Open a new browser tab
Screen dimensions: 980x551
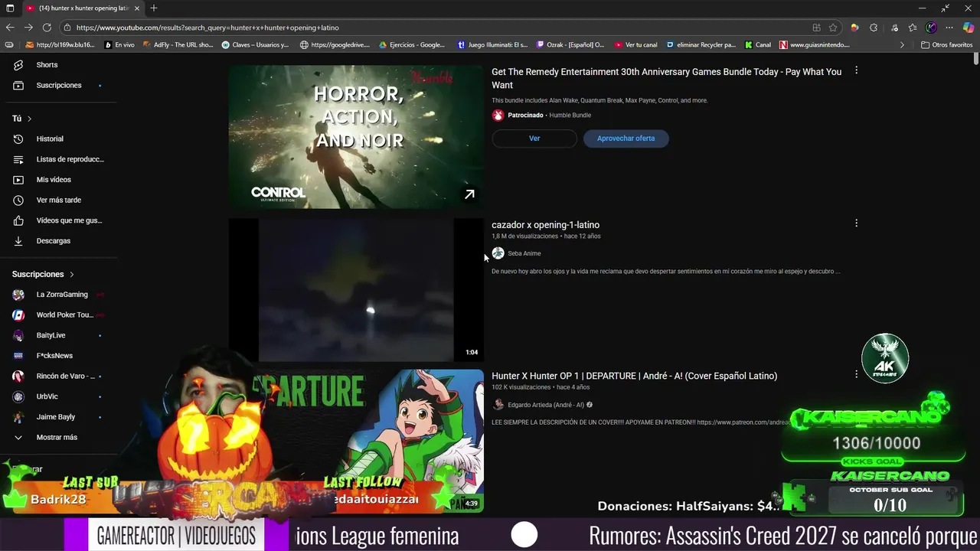(154, 8)
